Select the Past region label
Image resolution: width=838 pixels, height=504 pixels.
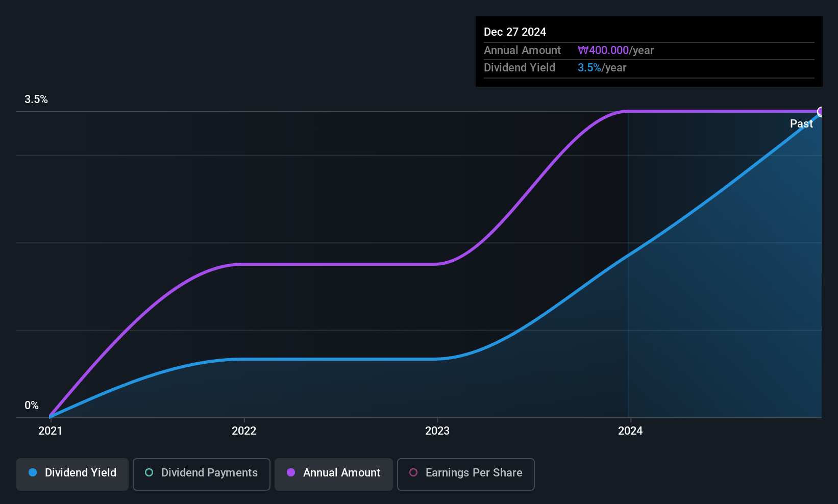(x=801, y=123)
